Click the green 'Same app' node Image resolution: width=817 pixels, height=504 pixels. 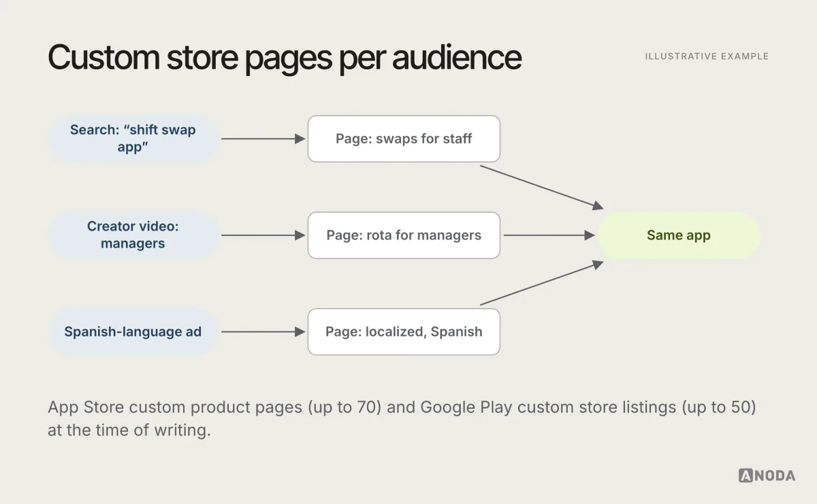(x=679, y=235)
